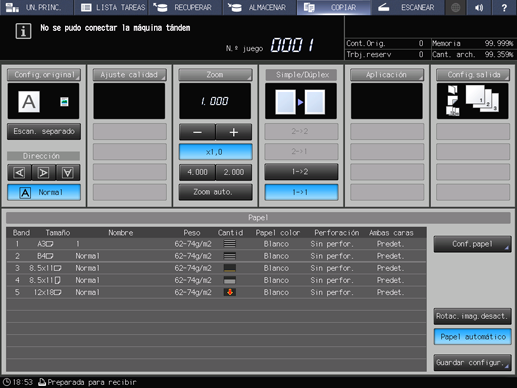Click the Memoria 99.999% indicator
The width and height of the screenshot is (517, 388).
(x=472, y=43)
